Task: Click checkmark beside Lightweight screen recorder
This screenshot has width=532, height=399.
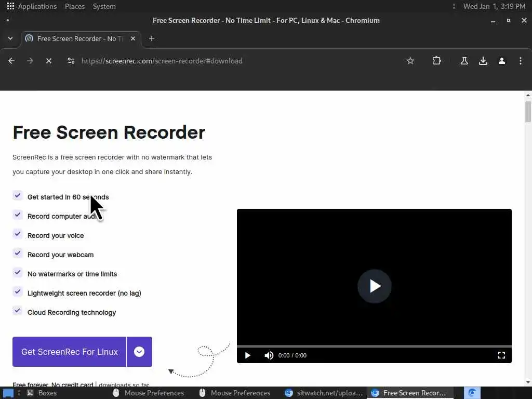Action: pyautogui.click(x=17, y=292)
